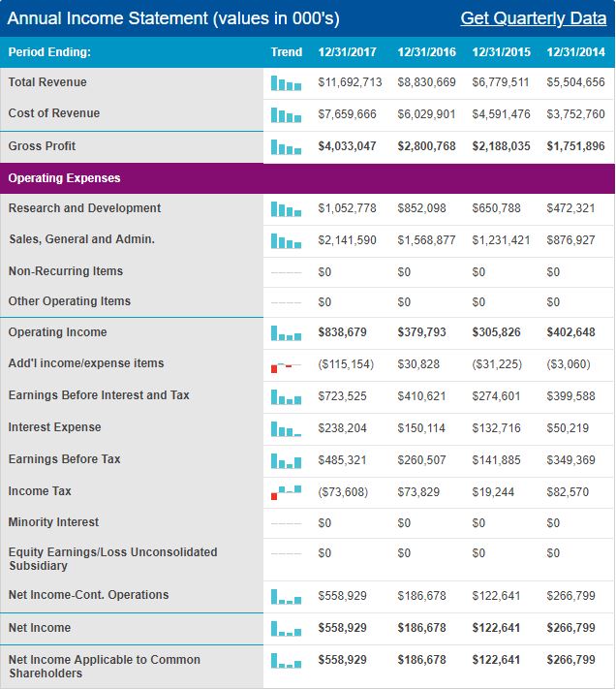Screen dimensions: 616x689
Task: Select the Interest Expense trend chart
Action: pyautogui.click(x=286, y=428)
